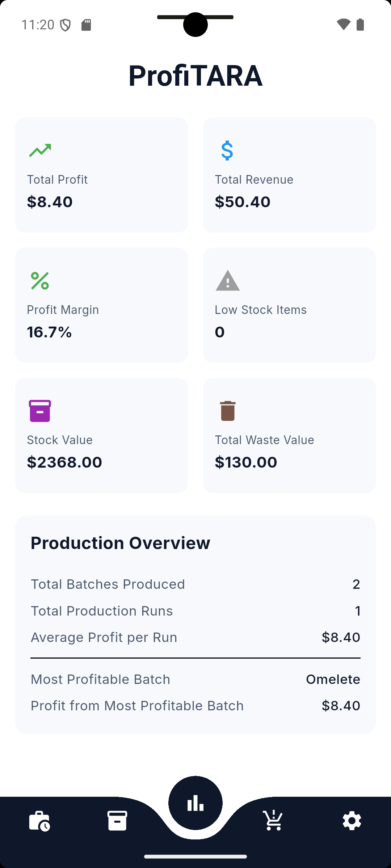Tap the Low Stock Items card

(x=289, y=305)
